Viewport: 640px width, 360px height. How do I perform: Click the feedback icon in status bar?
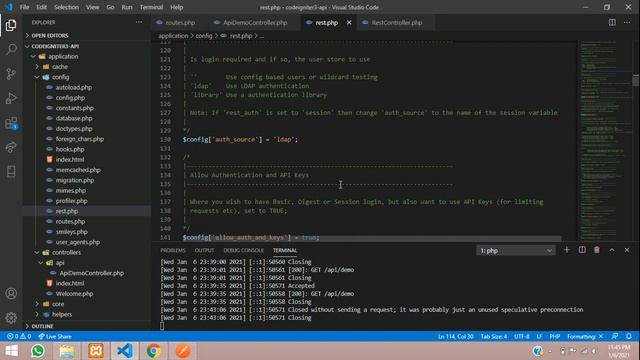[x=615, y=336]
